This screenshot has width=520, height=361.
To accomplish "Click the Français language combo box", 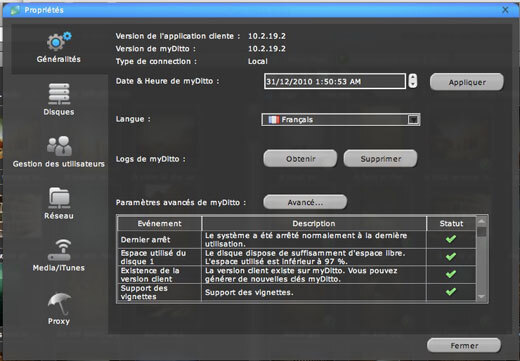I will click(341, 120).
